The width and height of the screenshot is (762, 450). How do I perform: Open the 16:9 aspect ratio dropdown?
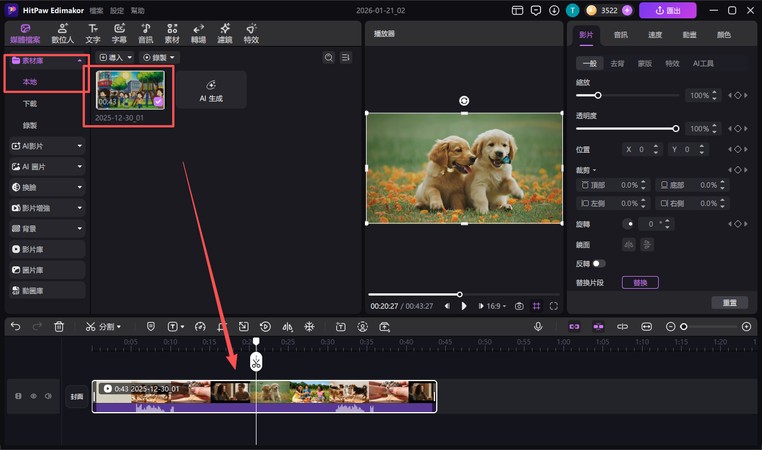click(x=495, y=306)
